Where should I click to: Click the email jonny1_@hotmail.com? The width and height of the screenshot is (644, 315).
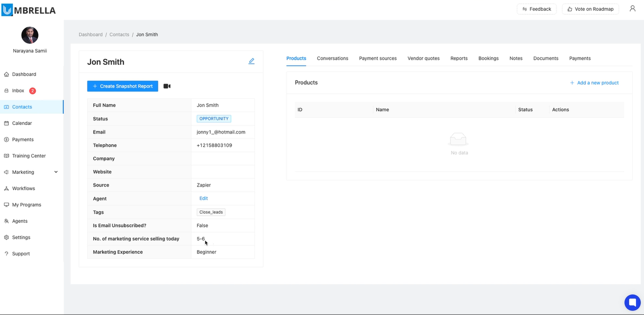221,132
